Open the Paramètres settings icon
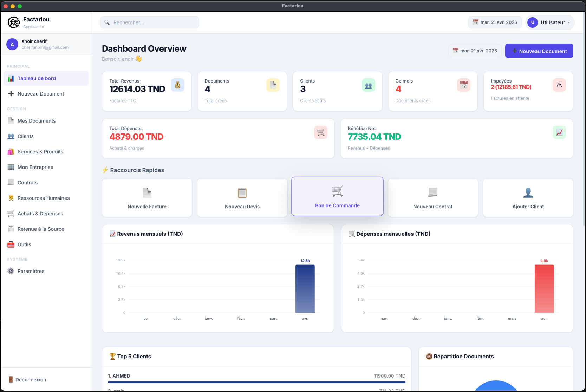This screenshot has width=586, height=392. pyautogui.click(x=11, y=271)
